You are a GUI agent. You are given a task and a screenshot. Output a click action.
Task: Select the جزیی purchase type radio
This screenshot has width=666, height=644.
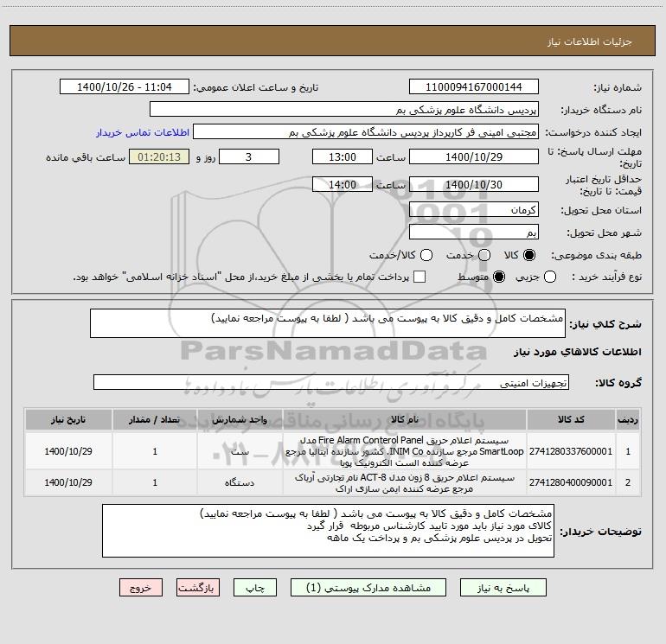550,277
